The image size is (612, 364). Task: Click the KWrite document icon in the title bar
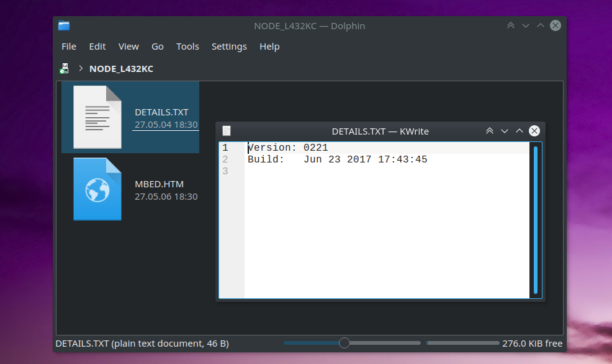point(227,131)
